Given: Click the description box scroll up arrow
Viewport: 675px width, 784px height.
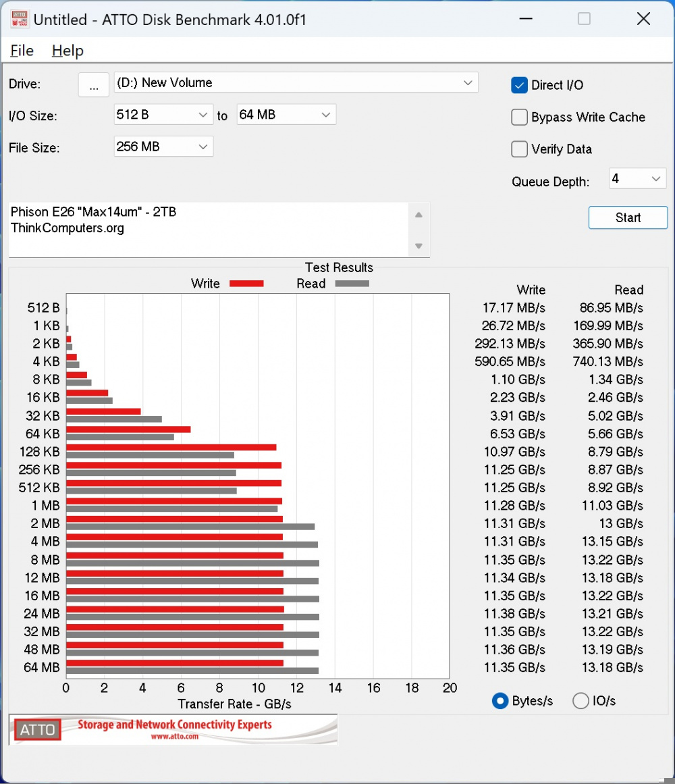Looking at the screenshot, I should tap(418, 215).
